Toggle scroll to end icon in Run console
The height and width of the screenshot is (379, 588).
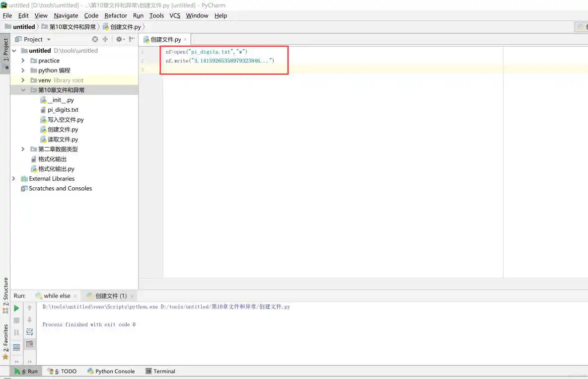[x=30, y=344]
